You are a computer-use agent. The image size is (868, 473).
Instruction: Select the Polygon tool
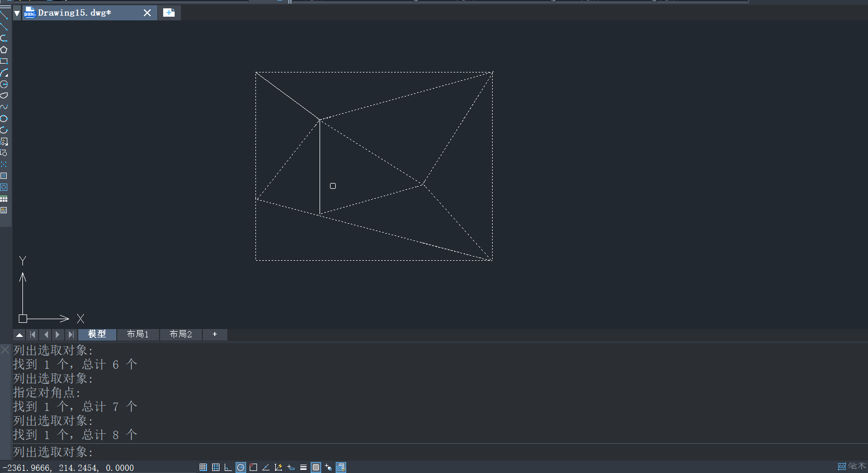click(4, 50)
